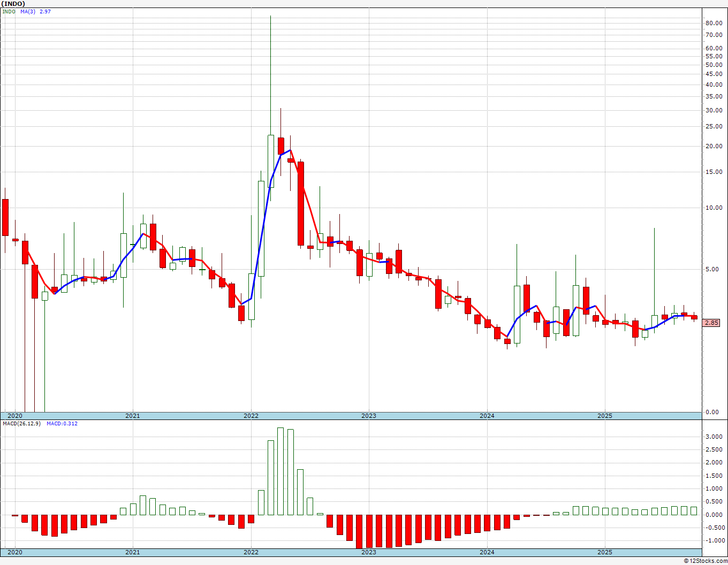Click 2024 on the price chart time axis

(487, 416)
